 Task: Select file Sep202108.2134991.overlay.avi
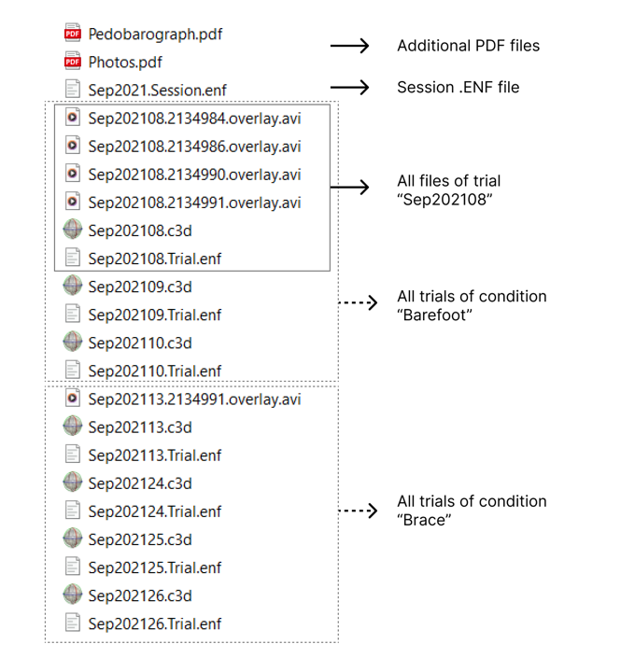click(183, 203)
